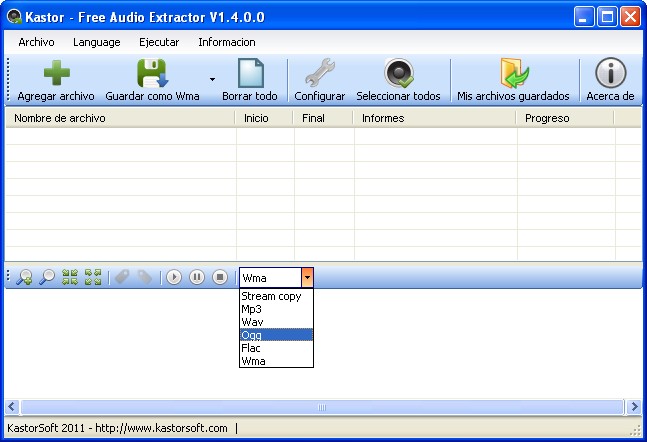Click the zoom in magnifier with plus

(24, 277)
